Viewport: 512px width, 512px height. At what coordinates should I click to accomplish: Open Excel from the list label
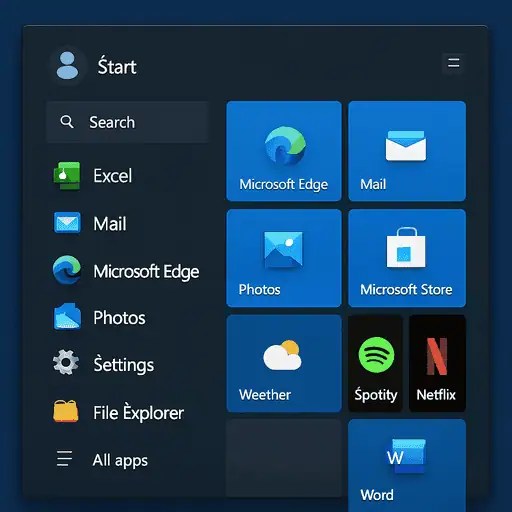(x=113, y=176)
